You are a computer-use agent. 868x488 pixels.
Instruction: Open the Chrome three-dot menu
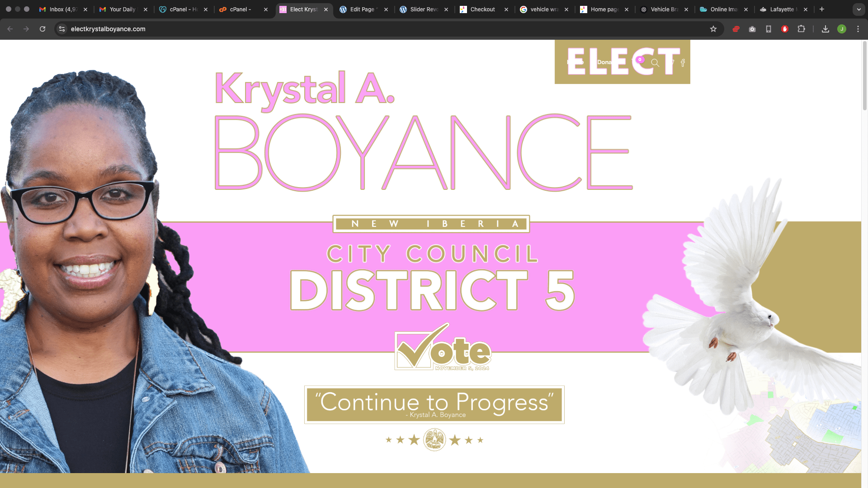858,29
